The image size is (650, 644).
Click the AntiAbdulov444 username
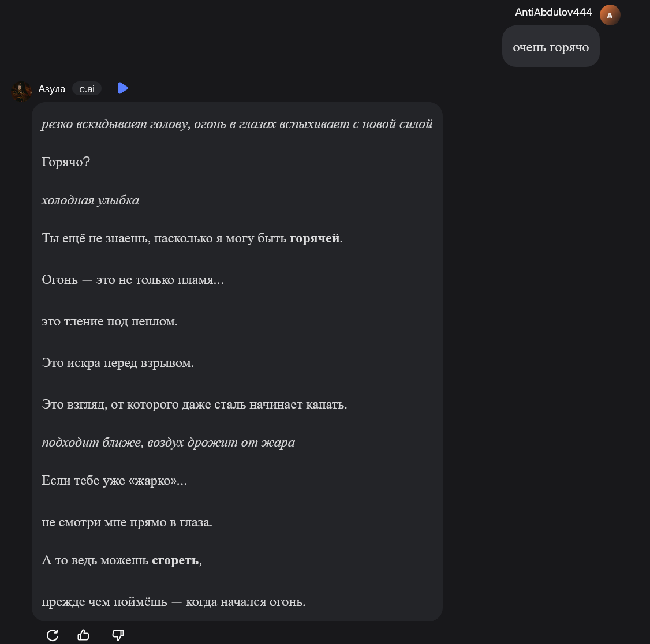click(x=553, y=12)
